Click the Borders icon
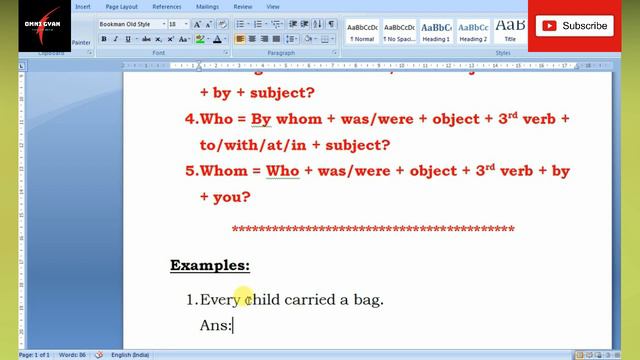The image size is (640, 360). click(x=325, y=39)
